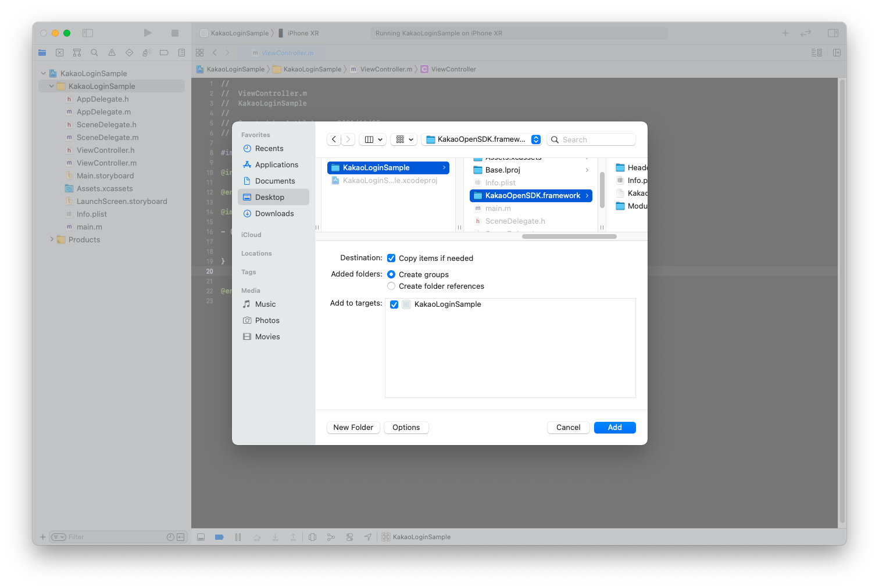
Task: Expand KakaoOpenSDK.framework chevron in file browser
Action: [587, 196]
